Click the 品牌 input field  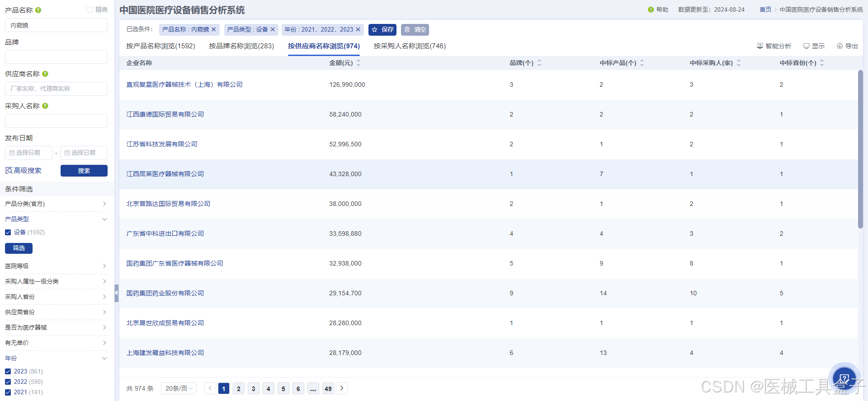click(x=56, y=57)
